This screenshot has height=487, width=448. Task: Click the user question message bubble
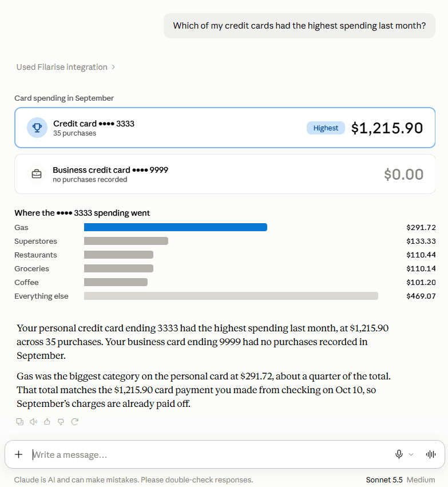(299, 26)
